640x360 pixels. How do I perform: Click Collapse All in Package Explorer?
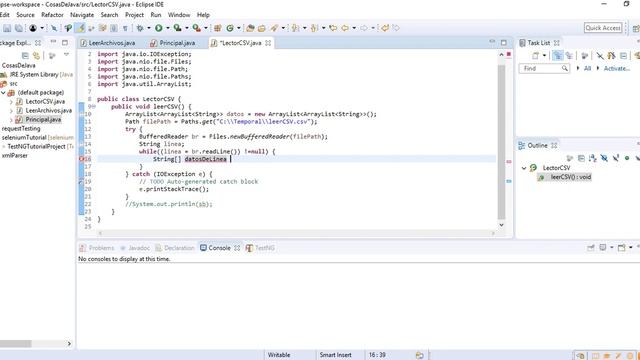point(25,56)
